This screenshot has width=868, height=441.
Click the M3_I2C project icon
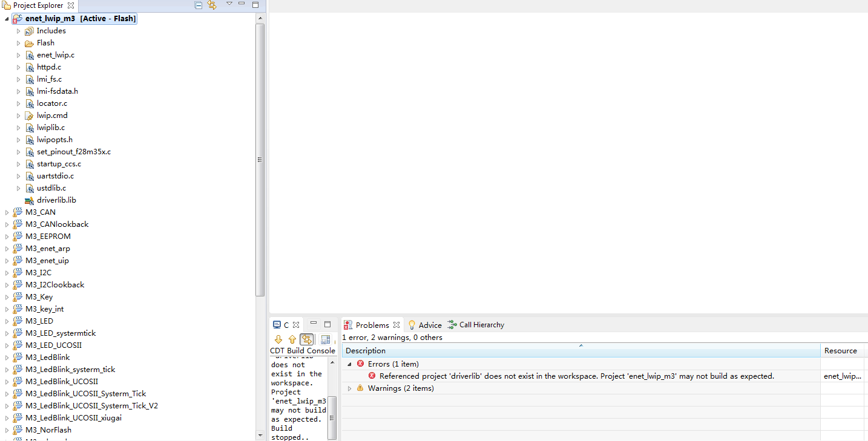18,273
